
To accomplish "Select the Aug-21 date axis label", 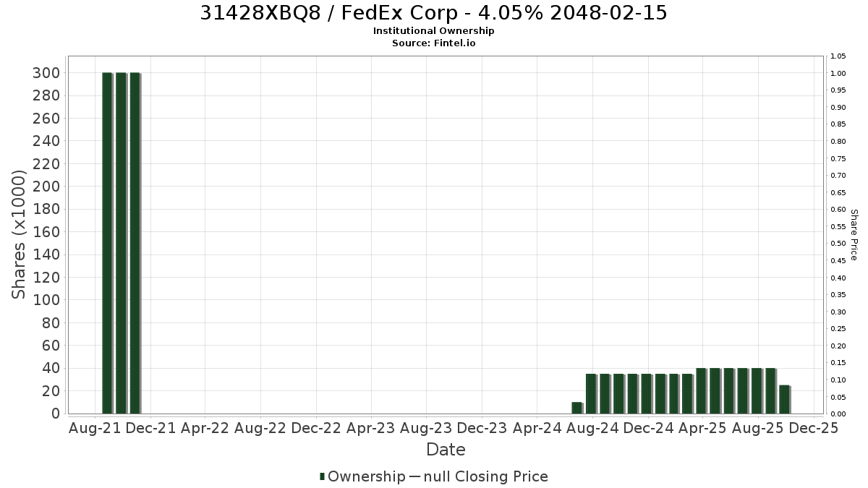I will [x=95, y=428].
